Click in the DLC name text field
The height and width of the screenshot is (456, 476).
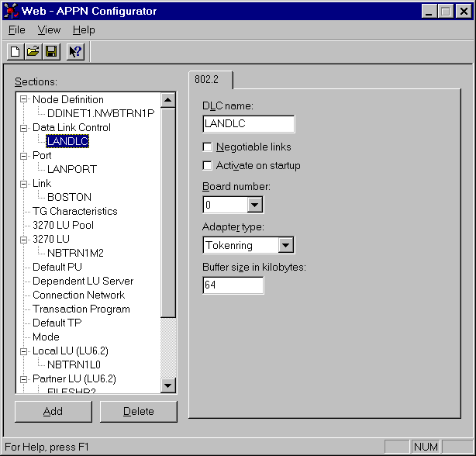pyautogui.click(x=248, y=124)
